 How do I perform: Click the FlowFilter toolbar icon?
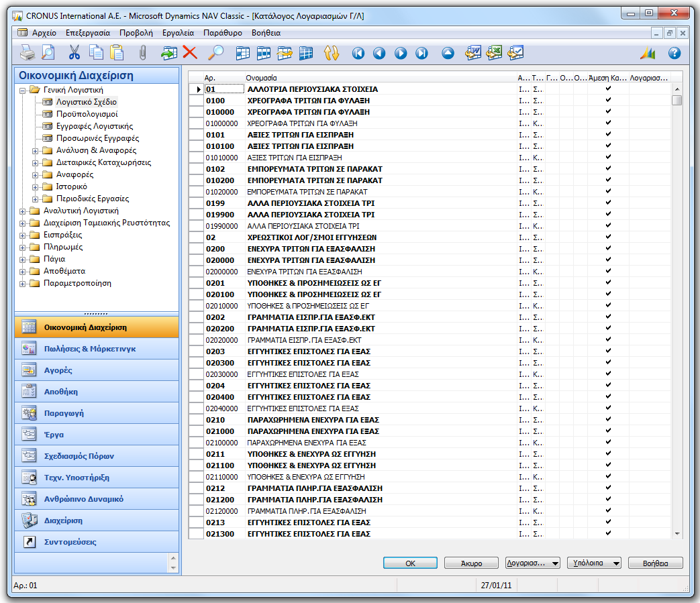pos(285,53)
